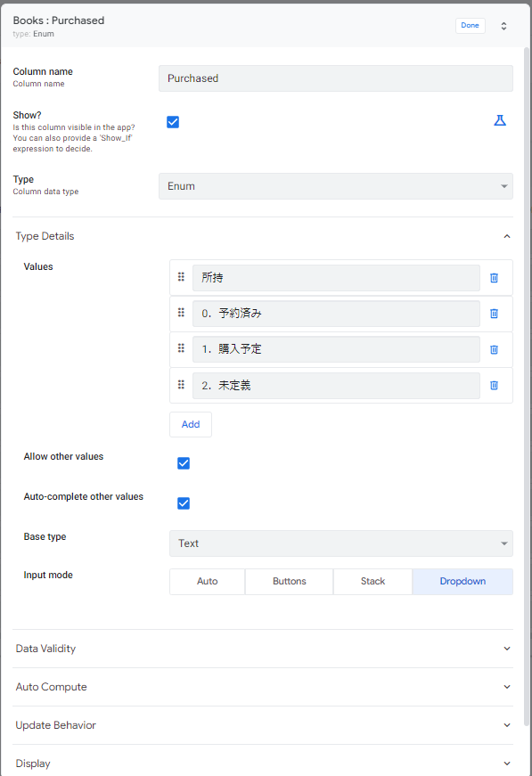Grab the drag handle beside 購入予定

[181, 348]
